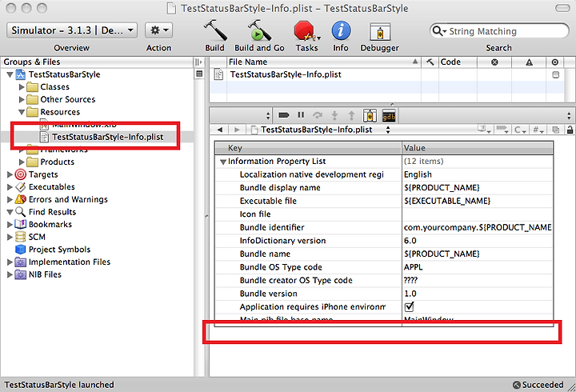Expand the Executables group

point(10,187)
